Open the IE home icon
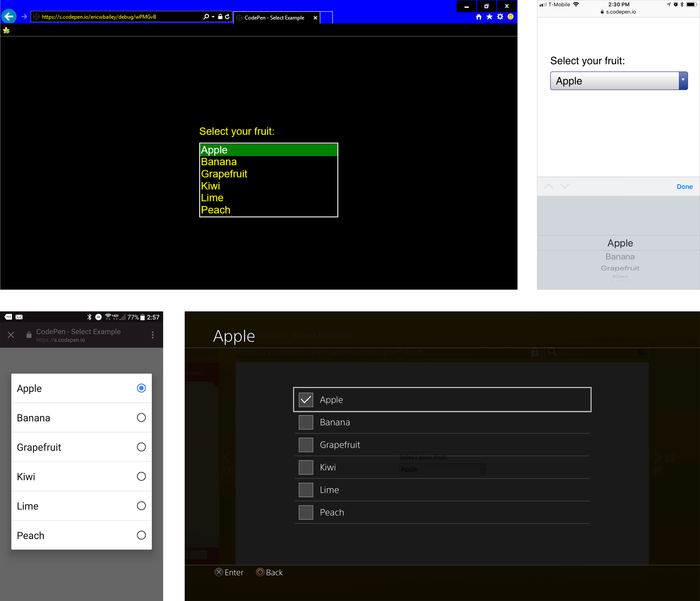 click(x=478, y=17)
